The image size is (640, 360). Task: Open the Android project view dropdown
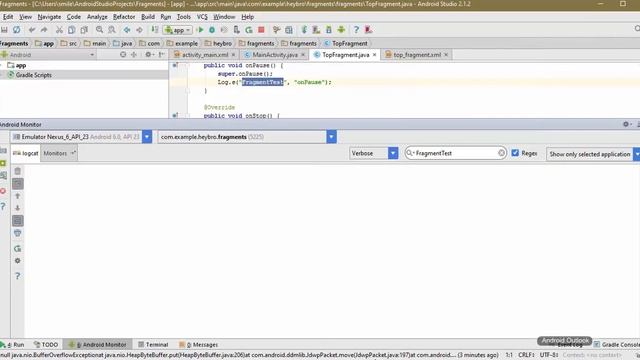click(x=48, y=54)
